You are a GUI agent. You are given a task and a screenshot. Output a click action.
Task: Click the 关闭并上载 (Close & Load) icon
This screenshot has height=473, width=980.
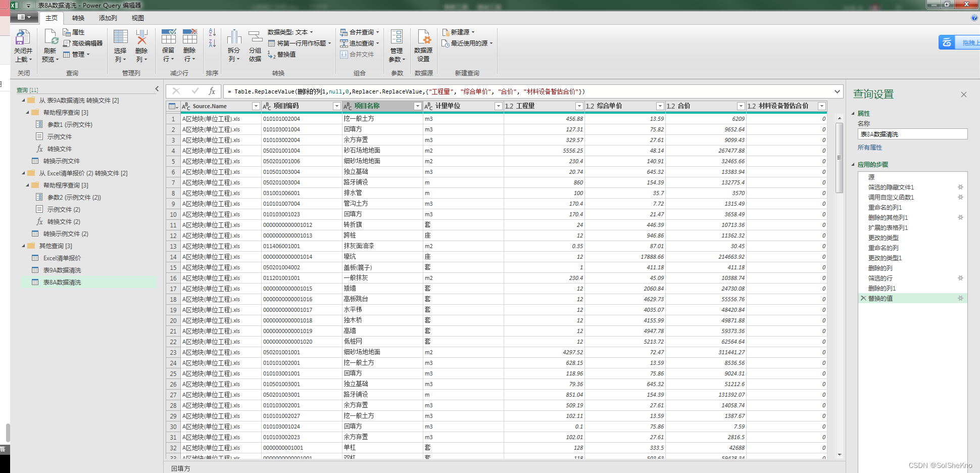tap(23, 37)
